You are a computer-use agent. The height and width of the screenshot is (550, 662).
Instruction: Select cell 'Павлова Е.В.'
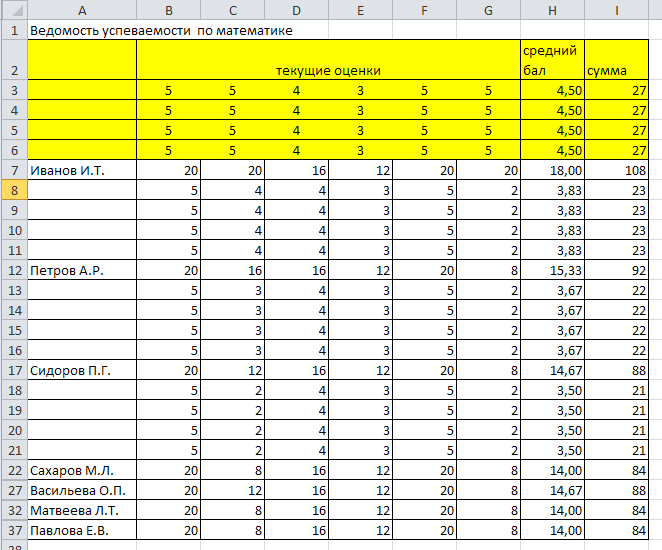(x=82, y=530)
